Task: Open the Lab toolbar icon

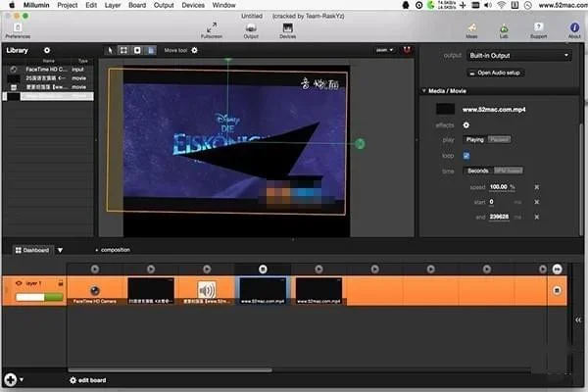Action: (x=504, y=30)
